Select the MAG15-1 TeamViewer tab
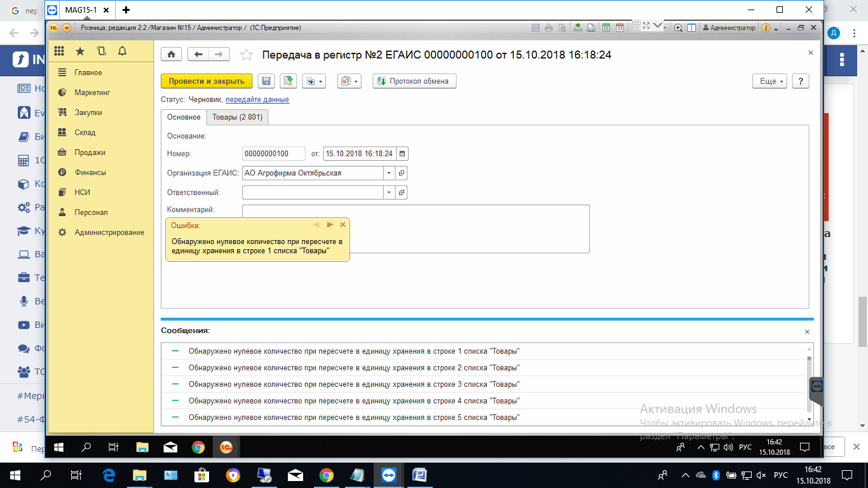Viewport: 868px width, 488px height. tap(81, 10)
